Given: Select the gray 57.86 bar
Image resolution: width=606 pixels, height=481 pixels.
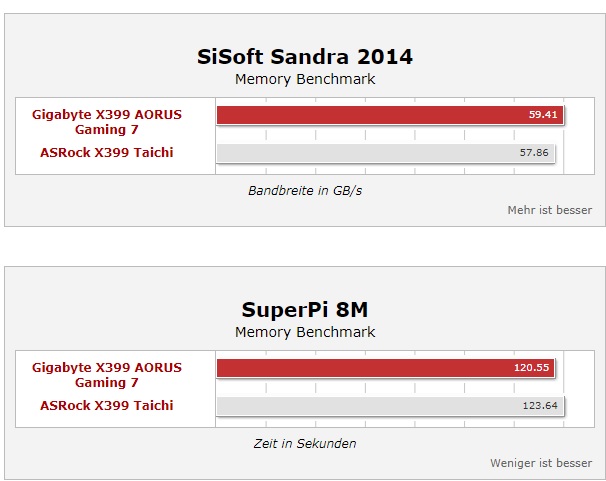Looking at the screenshot, I should coord(385,153).
